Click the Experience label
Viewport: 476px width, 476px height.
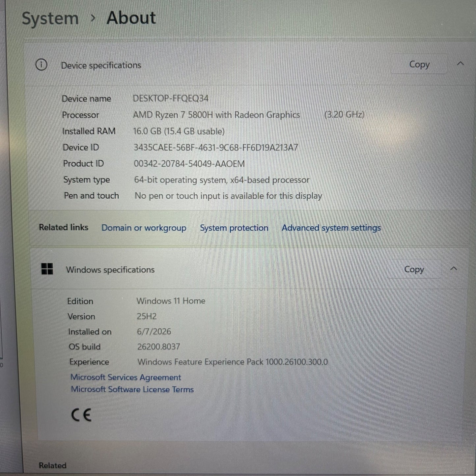tap(89, 362)
